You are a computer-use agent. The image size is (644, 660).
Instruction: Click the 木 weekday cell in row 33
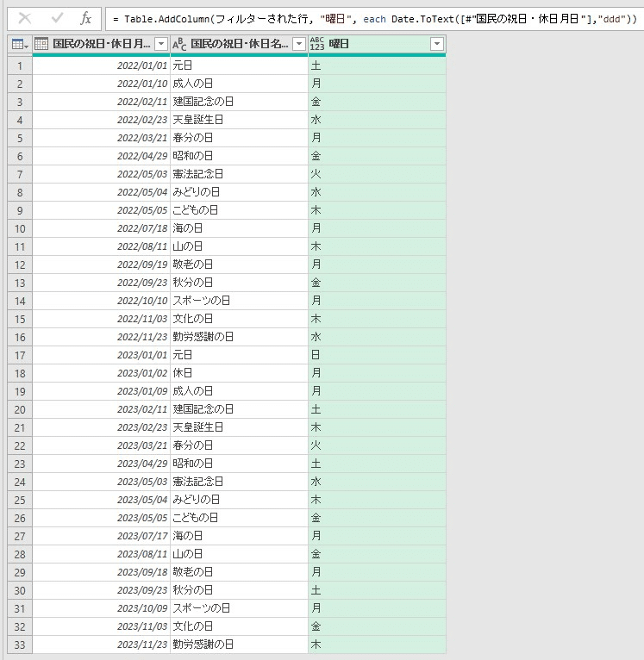[x=377, y=644]
